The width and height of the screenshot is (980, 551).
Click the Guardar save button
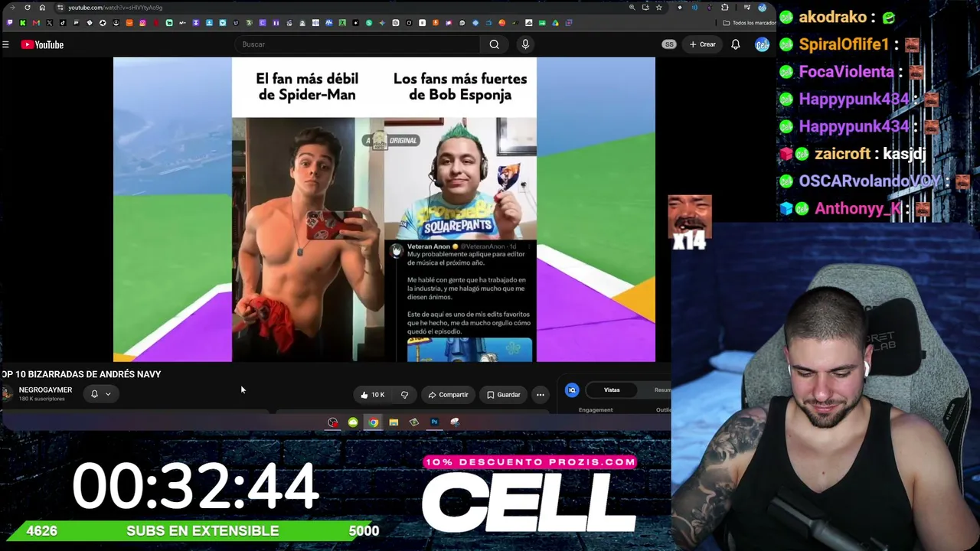coord(504,395)
